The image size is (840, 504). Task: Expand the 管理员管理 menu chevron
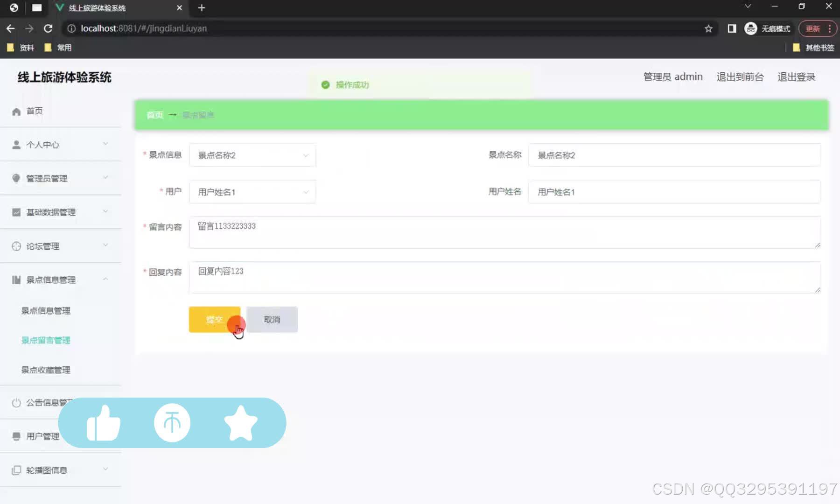tap(105, 177)
